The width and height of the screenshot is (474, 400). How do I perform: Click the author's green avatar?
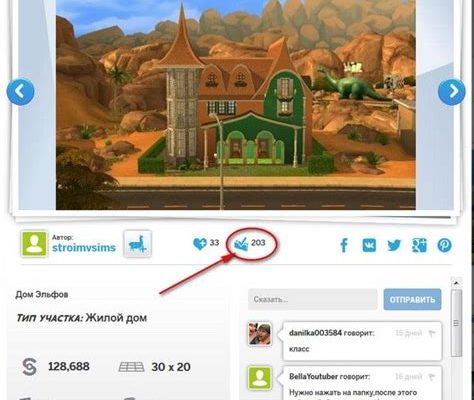34,244
